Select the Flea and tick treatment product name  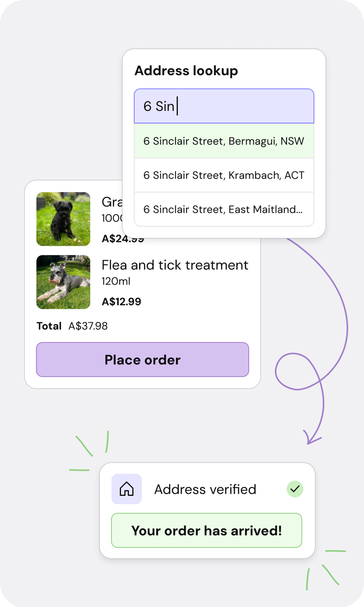[175, 265]
